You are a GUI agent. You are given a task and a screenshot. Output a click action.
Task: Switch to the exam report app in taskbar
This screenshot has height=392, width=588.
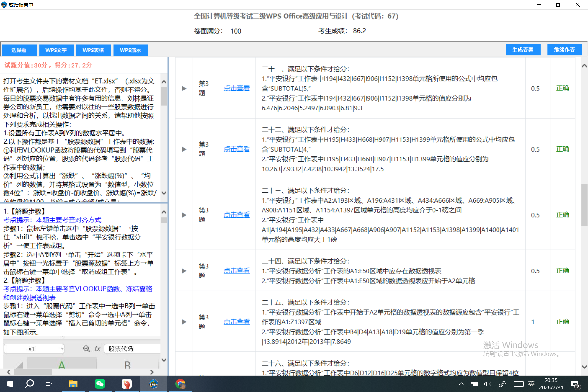pyautogui.click(x=154, y=384)
